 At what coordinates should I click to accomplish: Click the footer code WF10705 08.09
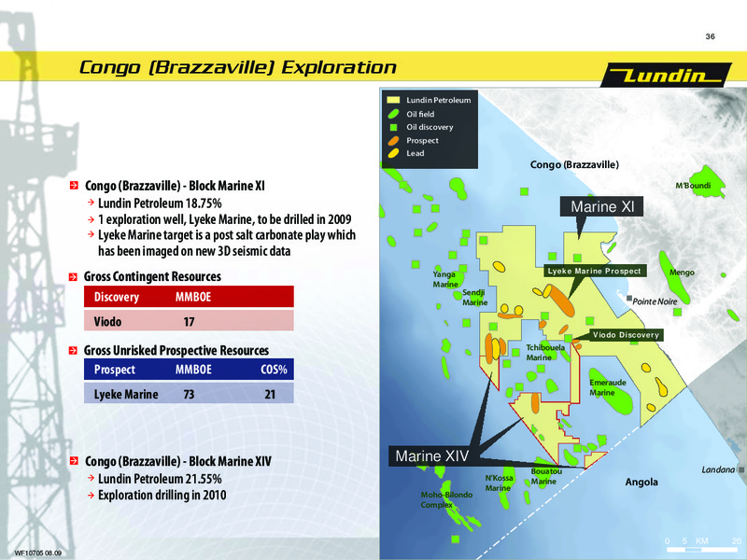coord(37,553)
